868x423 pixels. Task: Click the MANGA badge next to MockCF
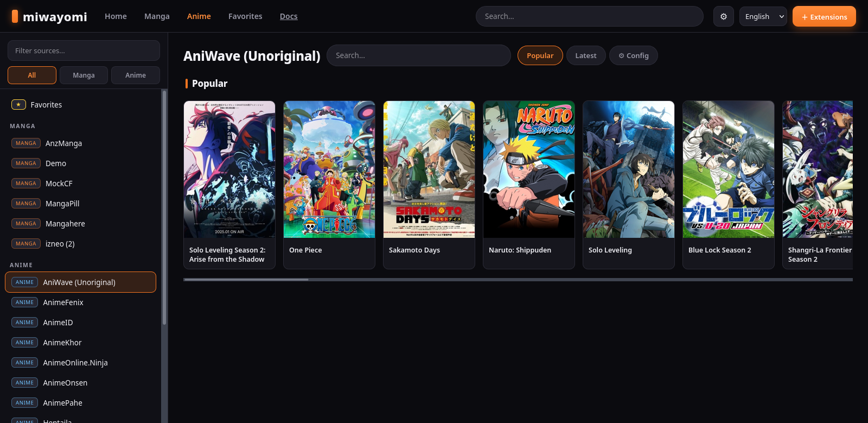pyautogui.click(x=26, y=184)
